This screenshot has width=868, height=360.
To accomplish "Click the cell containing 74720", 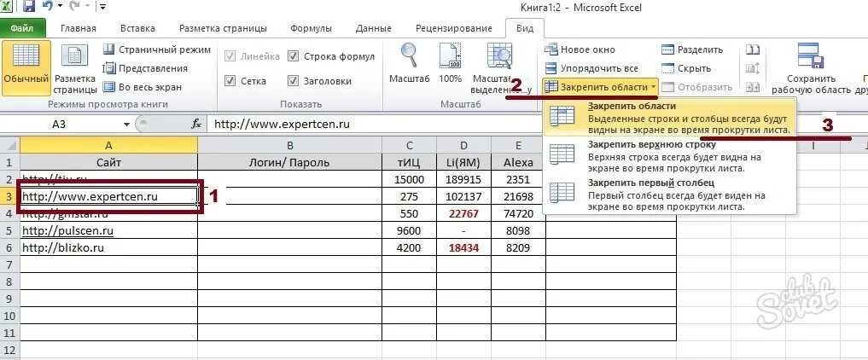I will 518,213.
